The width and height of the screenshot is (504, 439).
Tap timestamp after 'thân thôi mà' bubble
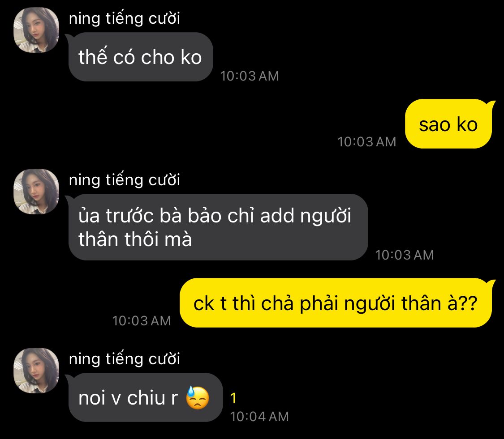point(405,255)
